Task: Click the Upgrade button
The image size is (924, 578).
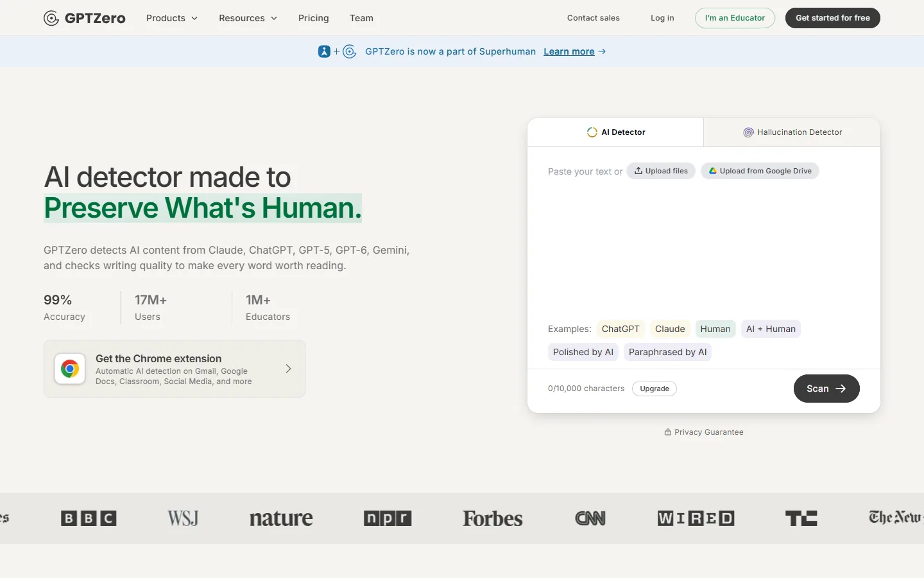Action: [654, 389]
